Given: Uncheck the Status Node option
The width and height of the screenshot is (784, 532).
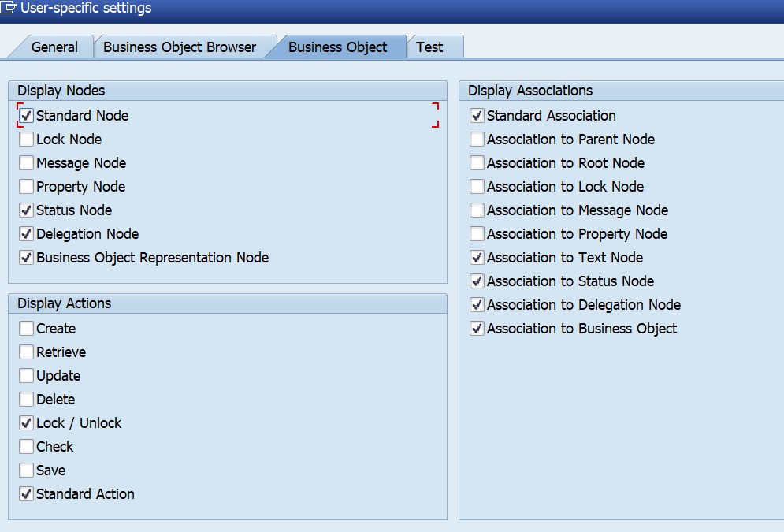Looking at the screenshot, I should (26, 210).
